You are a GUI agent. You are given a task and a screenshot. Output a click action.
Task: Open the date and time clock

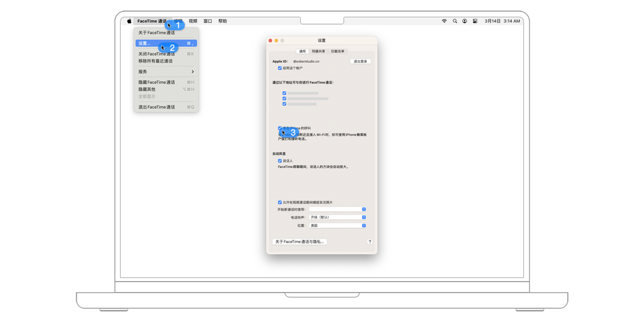pyautogui.click(x=503, y=21)
